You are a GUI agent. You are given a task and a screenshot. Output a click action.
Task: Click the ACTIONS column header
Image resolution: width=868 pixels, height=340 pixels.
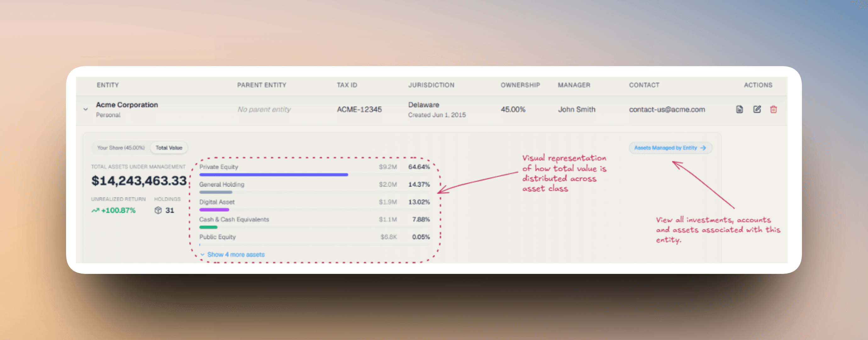[758, 85]
